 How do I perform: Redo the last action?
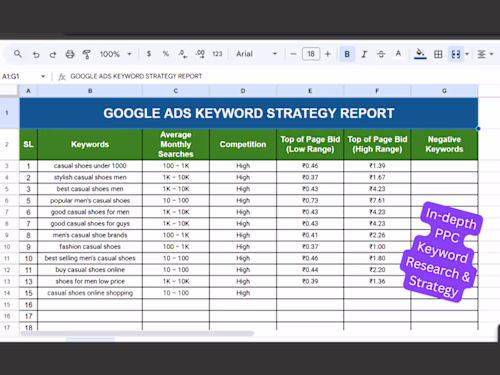point(53,54)
